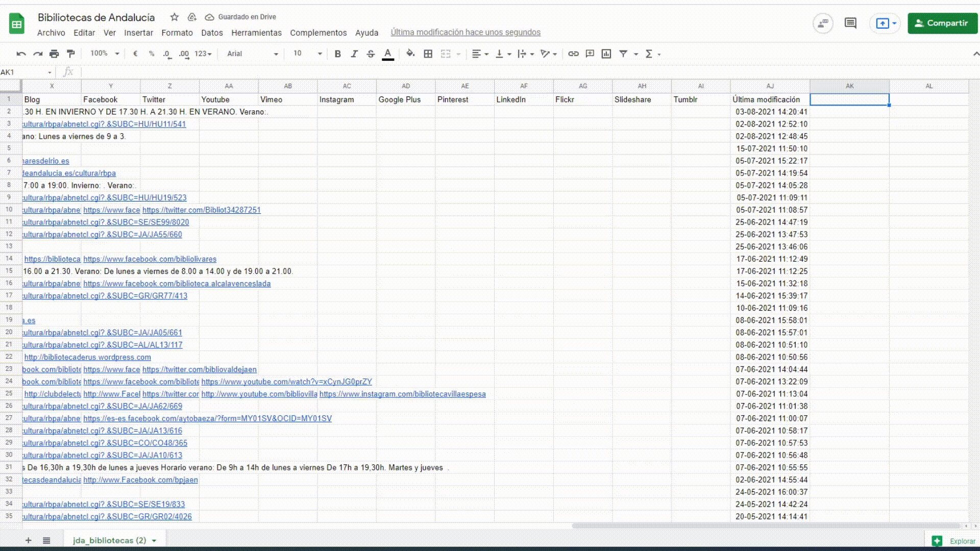Toggle italic formatting

354,54
